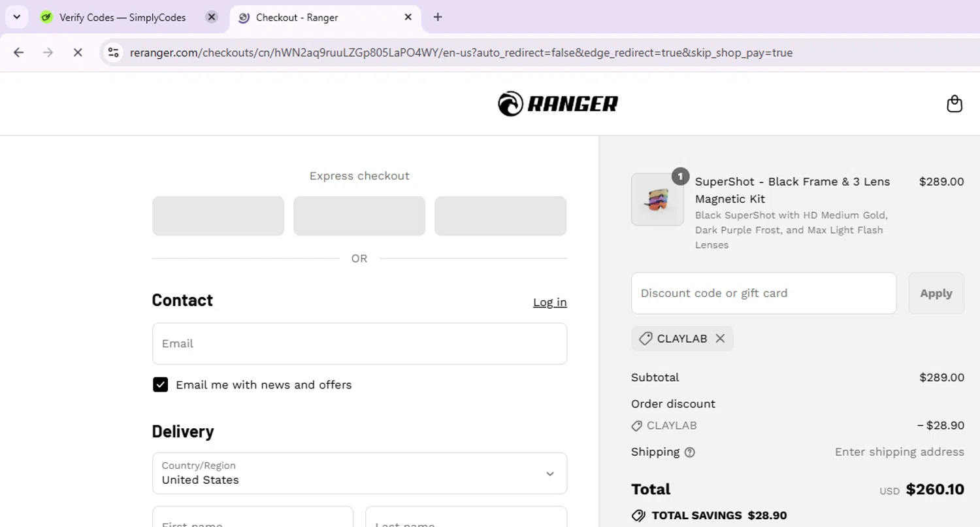Focus the Email input field
The height and width of the screenshot is (527, 980).
click(x=359, y=343)
